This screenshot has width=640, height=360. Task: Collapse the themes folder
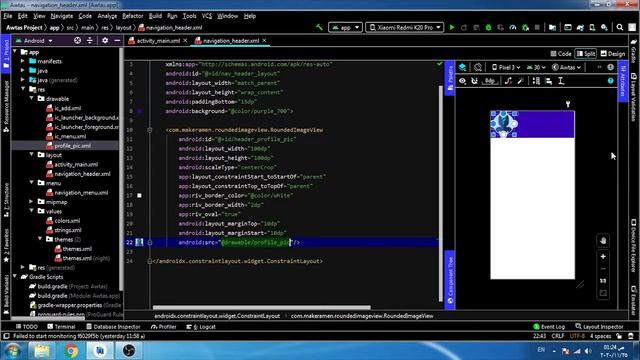pos(40,239)
